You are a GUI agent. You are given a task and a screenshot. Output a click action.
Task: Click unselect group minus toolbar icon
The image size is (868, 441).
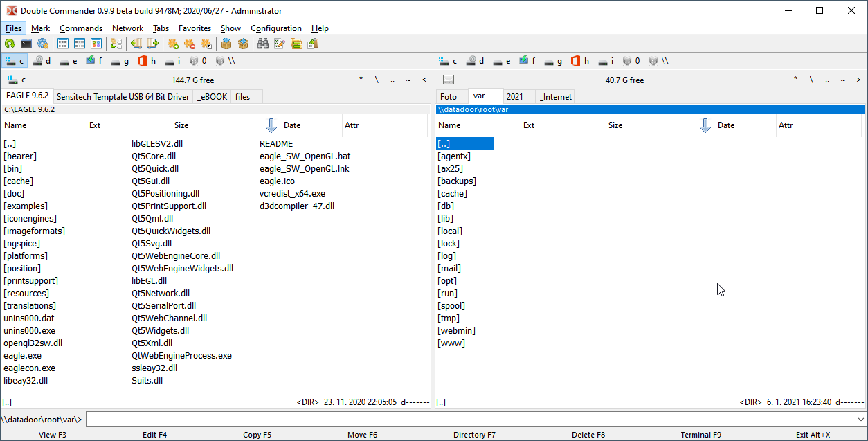tap(190, 44)
